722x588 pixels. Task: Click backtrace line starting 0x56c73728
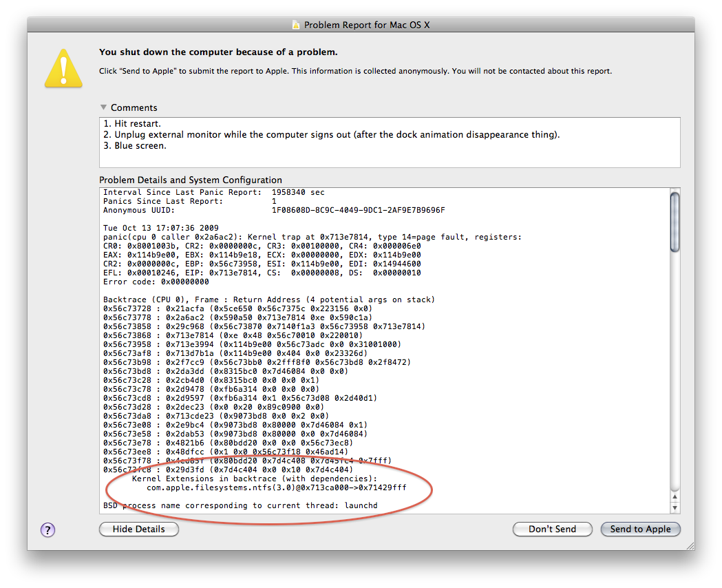click(x=237, y=308)
